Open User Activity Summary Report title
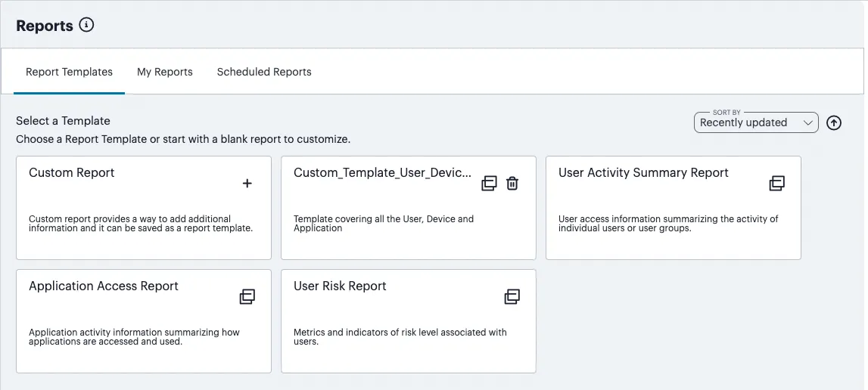The height and width of the screenshot is (390, 868). (x=643, y=172)
